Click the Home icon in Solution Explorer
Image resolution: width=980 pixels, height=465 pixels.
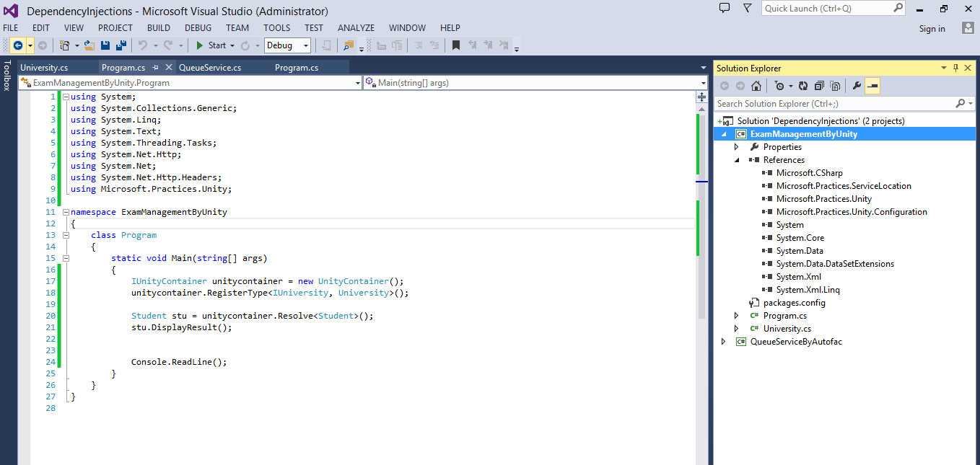756,86
